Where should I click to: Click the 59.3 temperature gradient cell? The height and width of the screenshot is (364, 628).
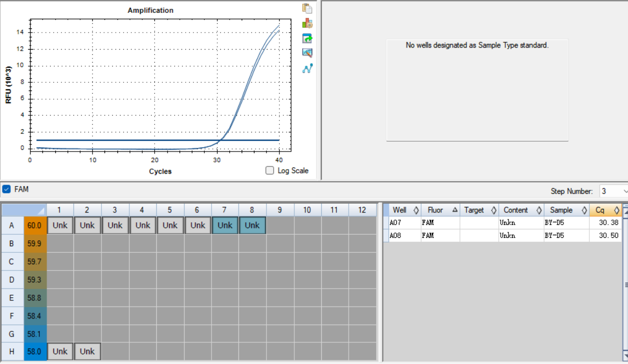tap(35, 279)
